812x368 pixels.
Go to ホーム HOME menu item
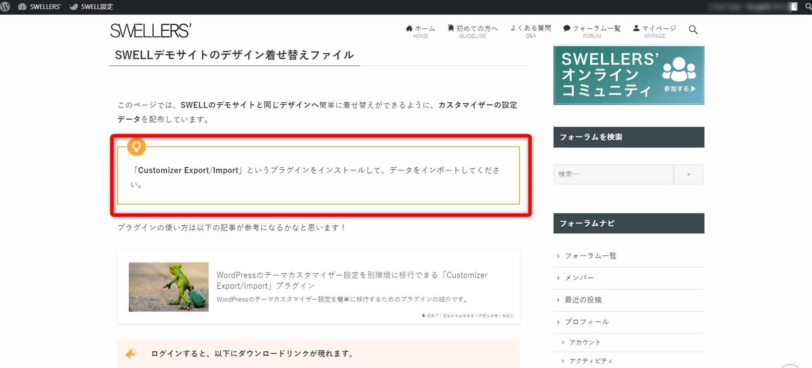coord(420,32)
